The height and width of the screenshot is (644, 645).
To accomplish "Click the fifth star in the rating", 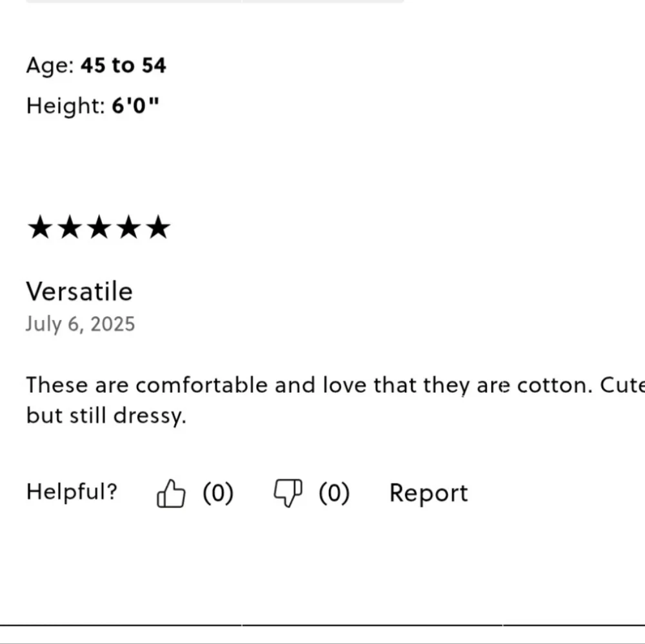I will tap(158, 227).
